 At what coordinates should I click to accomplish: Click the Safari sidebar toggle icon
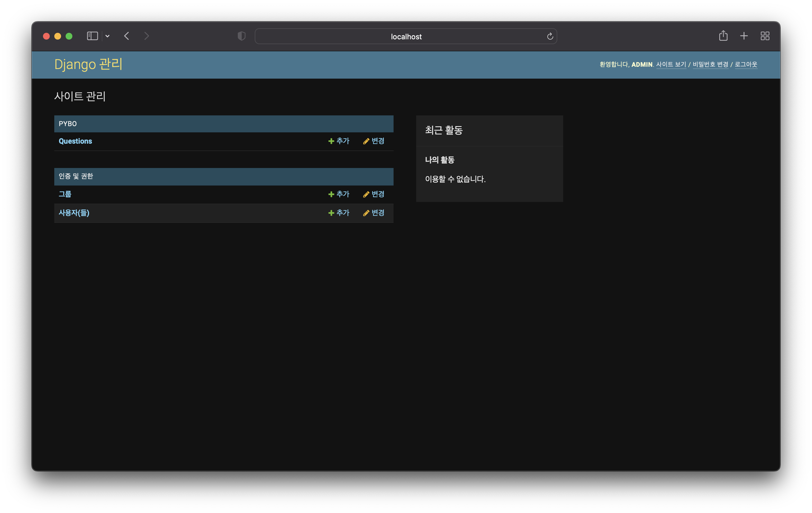coord(92,36)
